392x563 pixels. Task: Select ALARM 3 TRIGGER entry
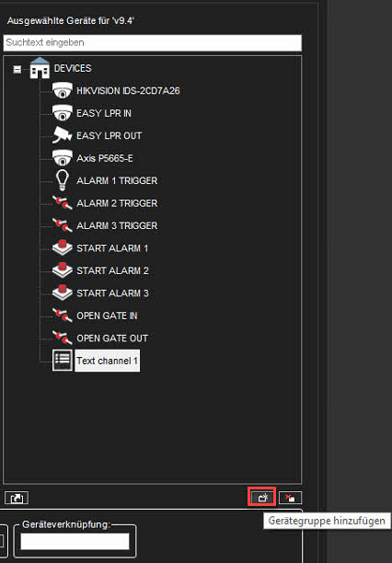pyautogui.click(x=117, y=225)
